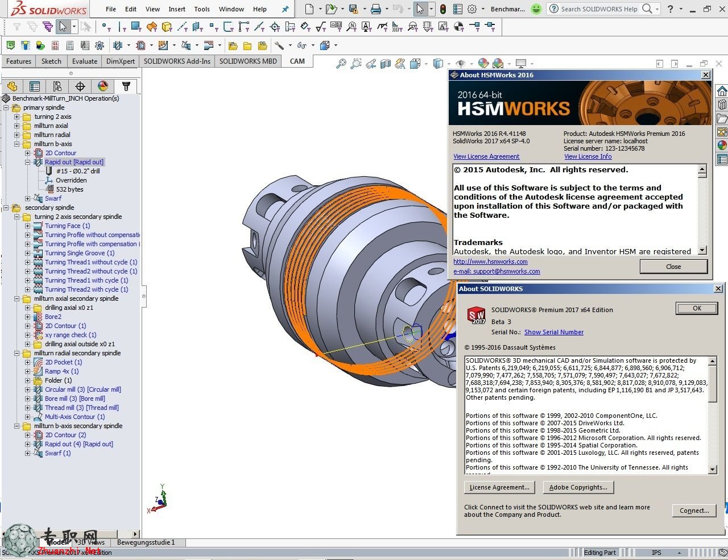
Task: Click the License Agreement... button
Action: pos(499,487)
